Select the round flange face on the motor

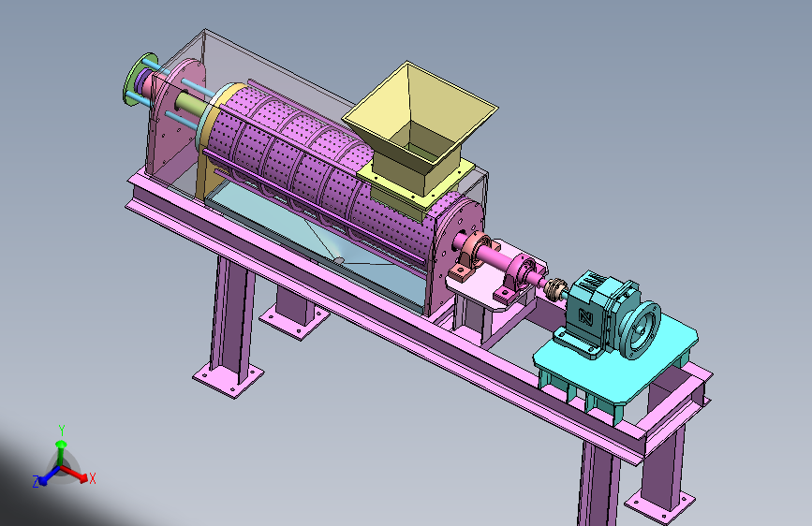[642, 329]
